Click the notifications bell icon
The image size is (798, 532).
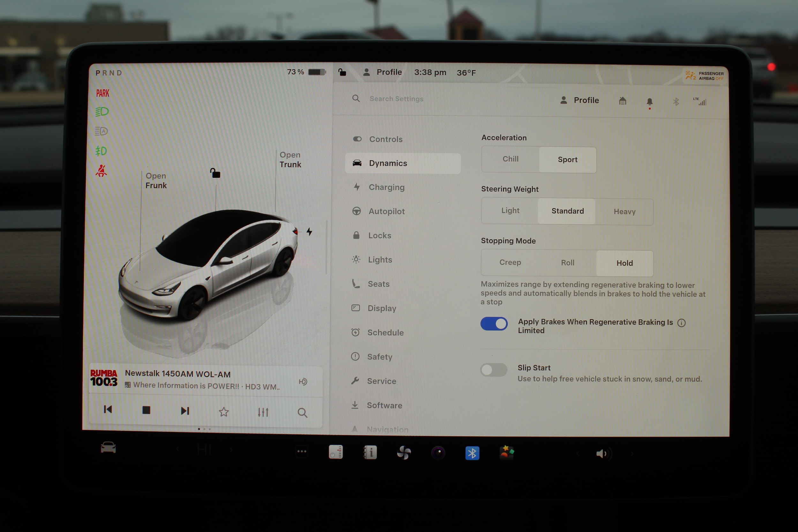649,101
